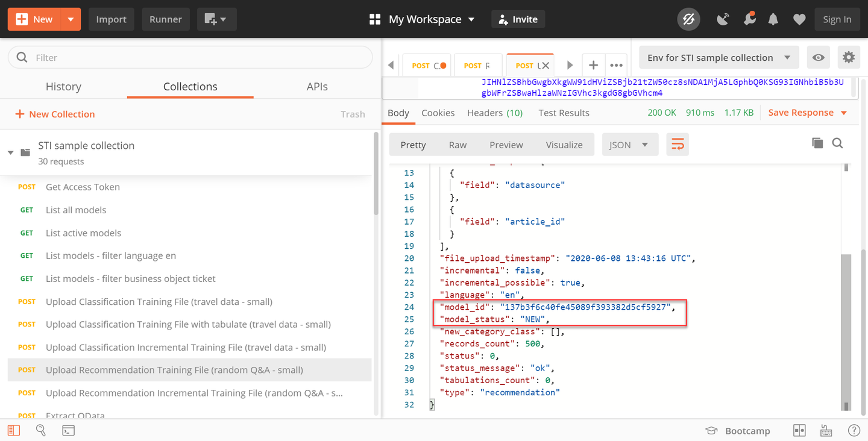Viewport: 868px width, 441px height.
Task: Open the Postman Console icon
Action: [x=69, y=430]
